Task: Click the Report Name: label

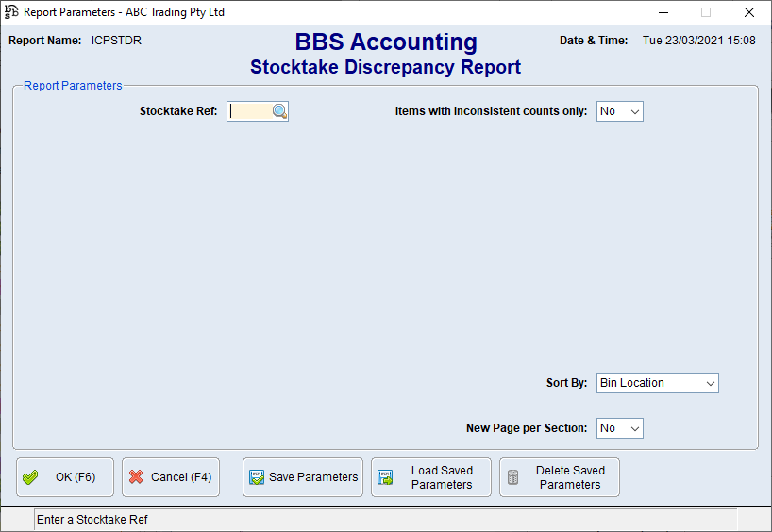Action: point(44,41)
